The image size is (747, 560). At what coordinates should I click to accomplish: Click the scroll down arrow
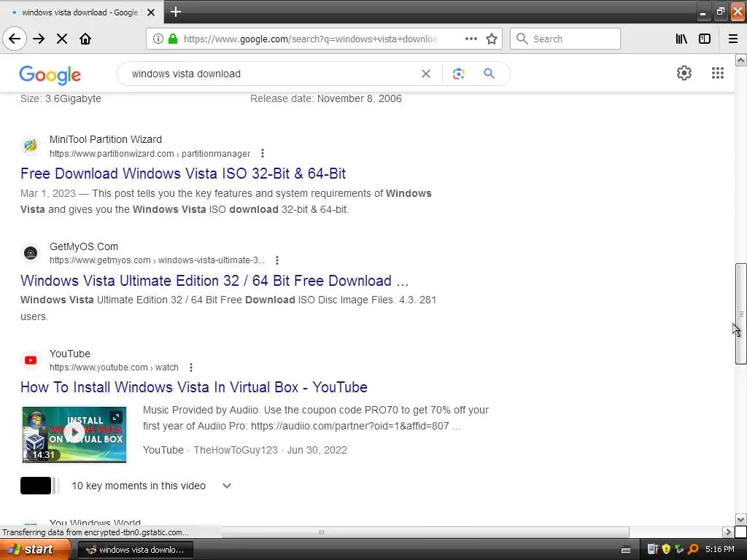click(740, 519)
